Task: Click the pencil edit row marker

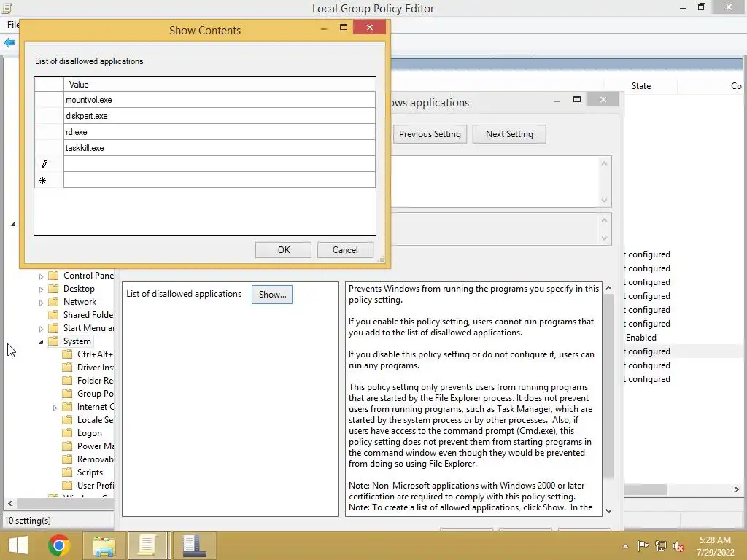Action: point(43,164)
